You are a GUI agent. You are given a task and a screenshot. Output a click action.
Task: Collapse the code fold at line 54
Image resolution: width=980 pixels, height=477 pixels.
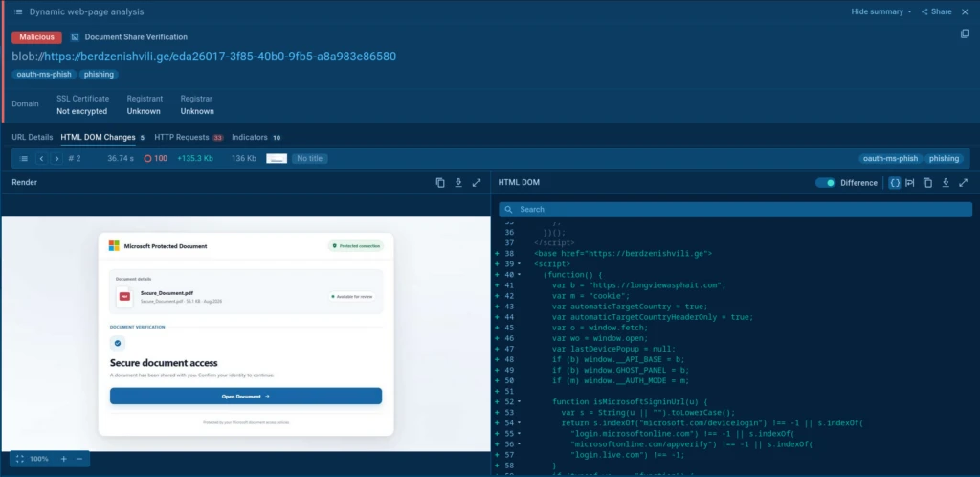519,423
